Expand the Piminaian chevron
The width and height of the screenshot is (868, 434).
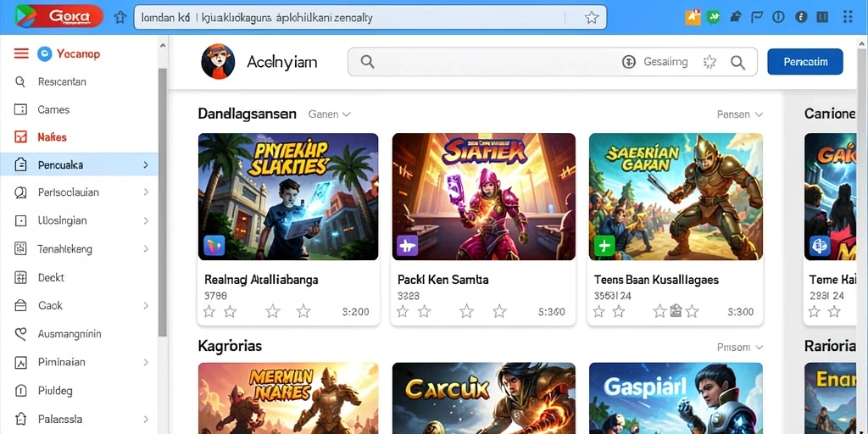pos(146,362)
